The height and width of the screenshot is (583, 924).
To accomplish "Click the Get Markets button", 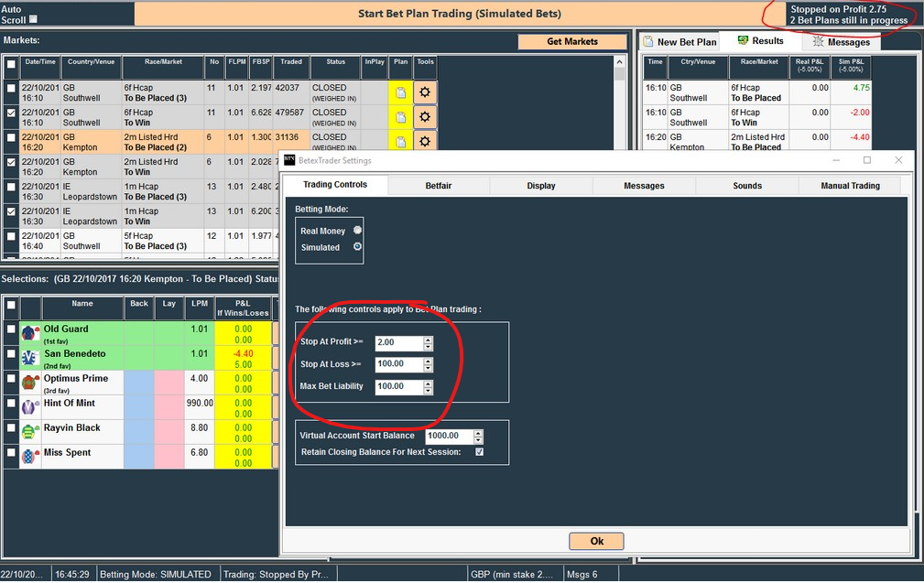I will point(572,42).
